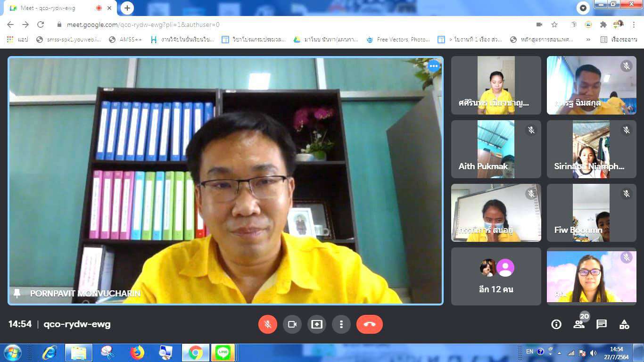Bookmark this page with the star icon
The image size is (644, 362).
click(x=554, y=25)
